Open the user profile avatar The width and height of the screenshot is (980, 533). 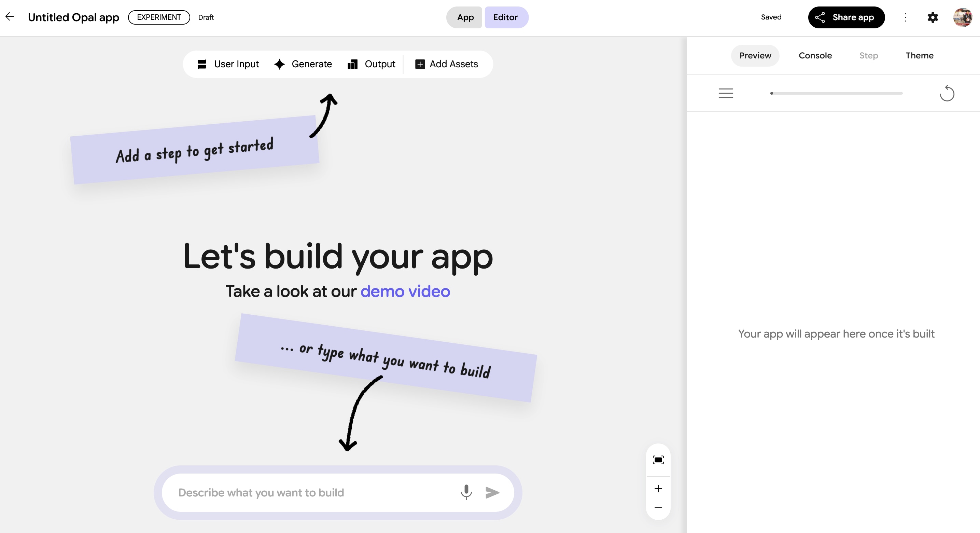[x=962, y=17]
